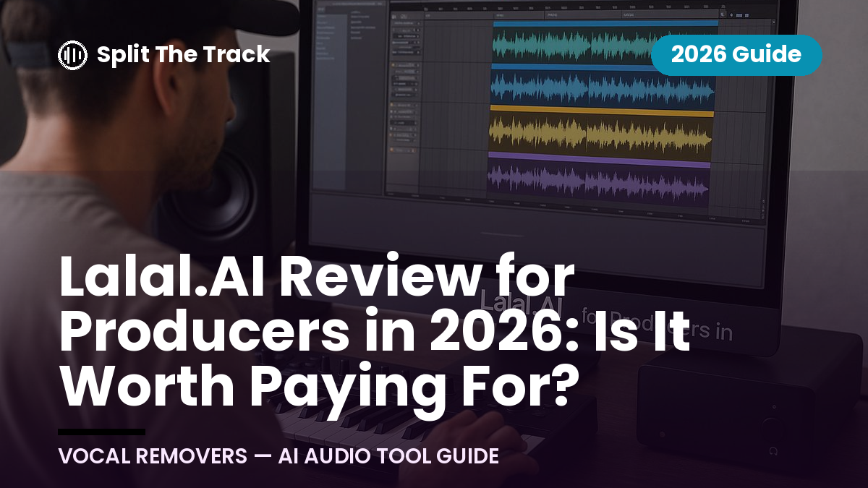Click the "Split The Track" brand name
This screenshot has height=488, width=868.
pos(183,55)
